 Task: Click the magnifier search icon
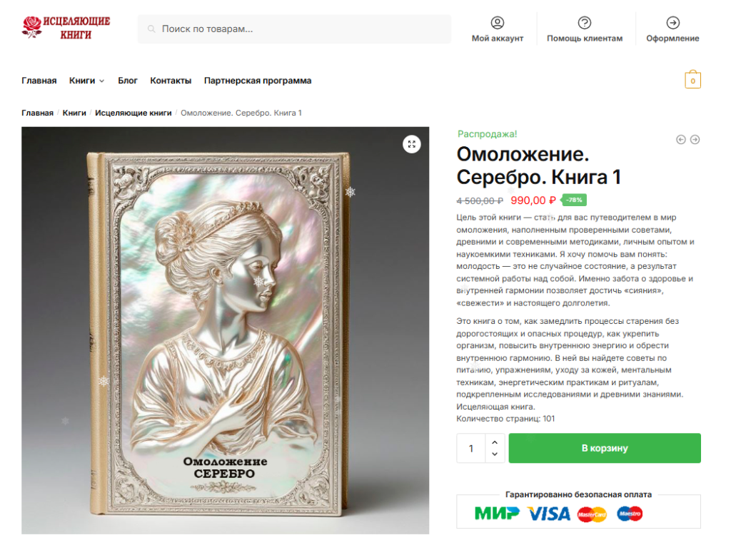151,29
